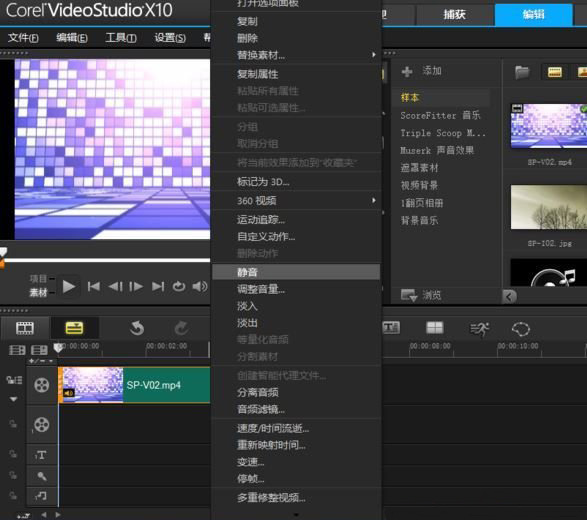This screenshot has width=587, height=520.
Task: Jump to the end of the clip
Action: (158, 287)
